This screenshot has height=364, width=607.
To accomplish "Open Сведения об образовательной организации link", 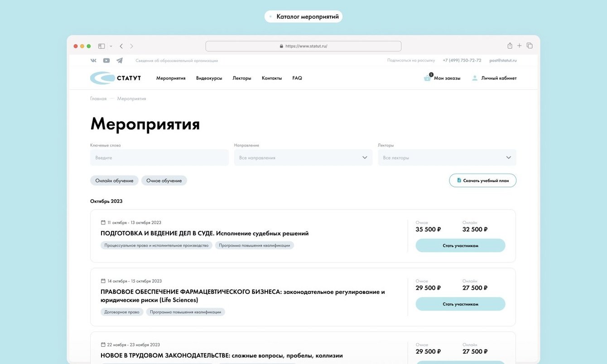I will (177, 61).
